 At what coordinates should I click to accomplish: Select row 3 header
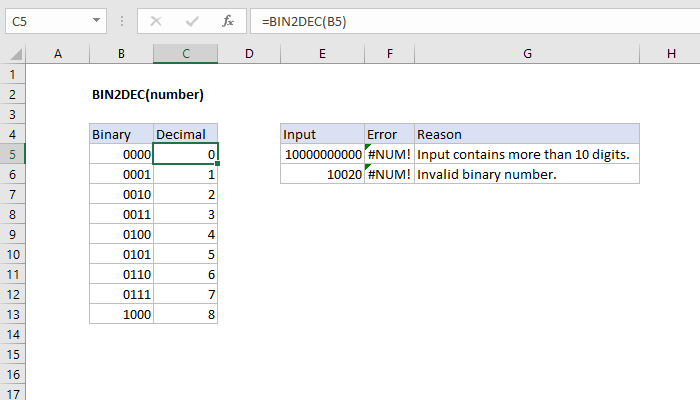coord(12,114)
